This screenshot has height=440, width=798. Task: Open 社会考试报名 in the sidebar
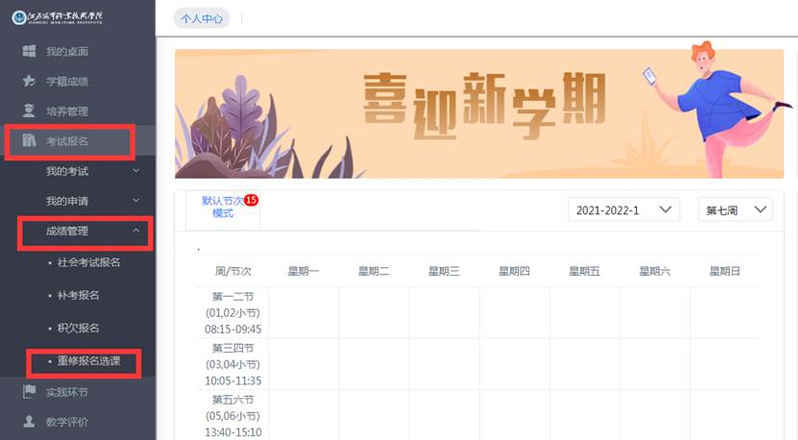(88, 262)
